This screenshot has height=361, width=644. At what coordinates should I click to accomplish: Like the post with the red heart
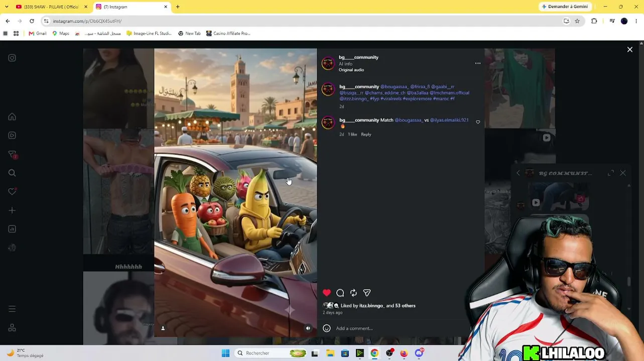pyautogui.click(x=327, y=293)
